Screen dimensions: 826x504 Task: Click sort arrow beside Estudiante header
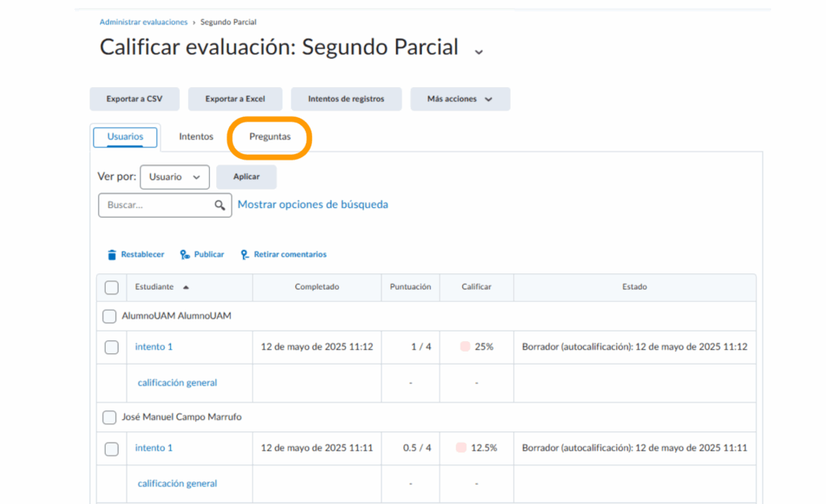tap(186, 287)
